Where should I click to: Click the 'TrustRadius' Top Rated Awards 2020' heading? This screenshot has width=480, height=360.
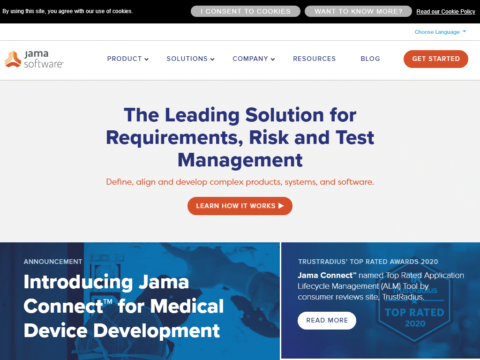[x=368, y=262]
